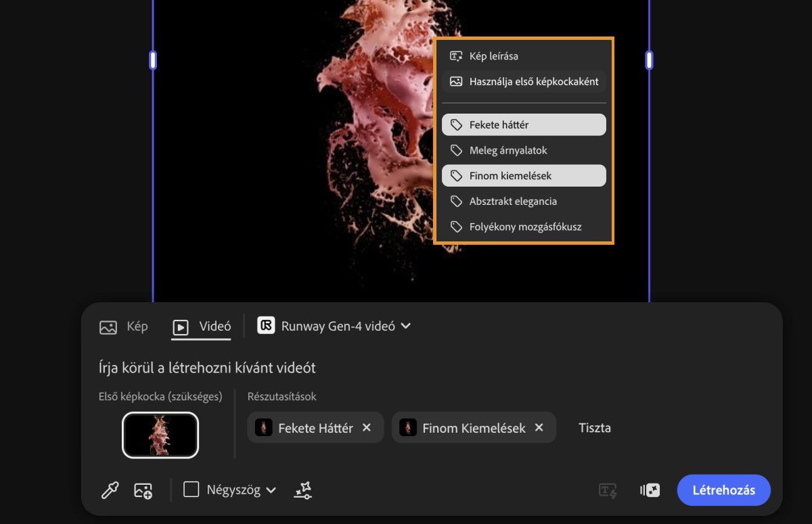Choose 'Használja első képkockaként' from popup
The width and height of the screenshot is (812, 524).
524,81
